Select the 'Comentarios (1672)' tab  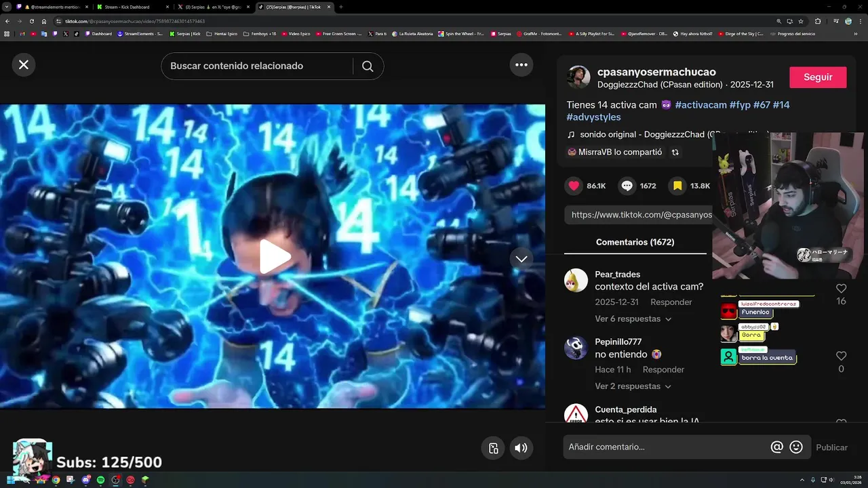[x=635, y=242]
